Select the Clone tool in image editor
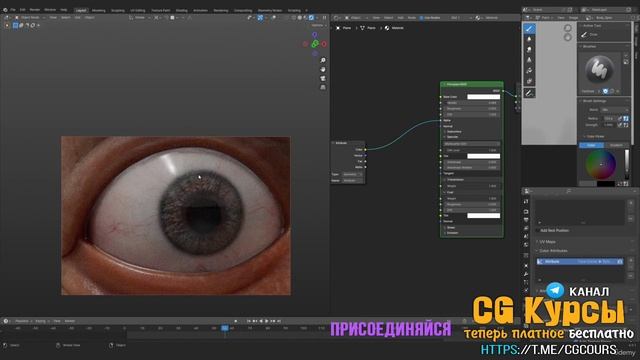640x360 pixels. coord(529,60)
